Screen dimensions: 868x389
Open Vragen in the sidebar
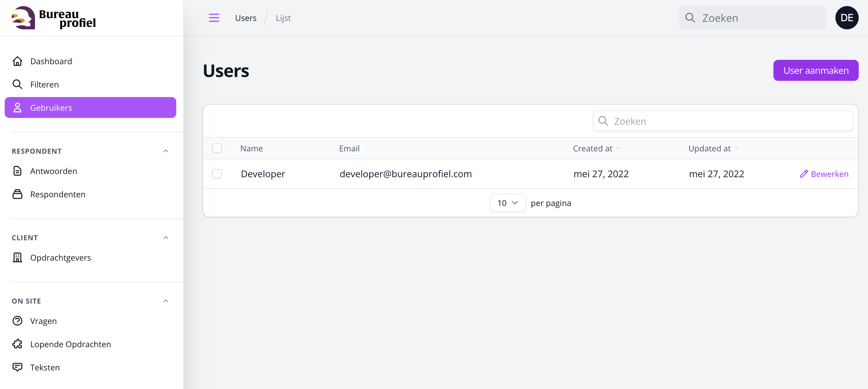[x=90, y=321]
